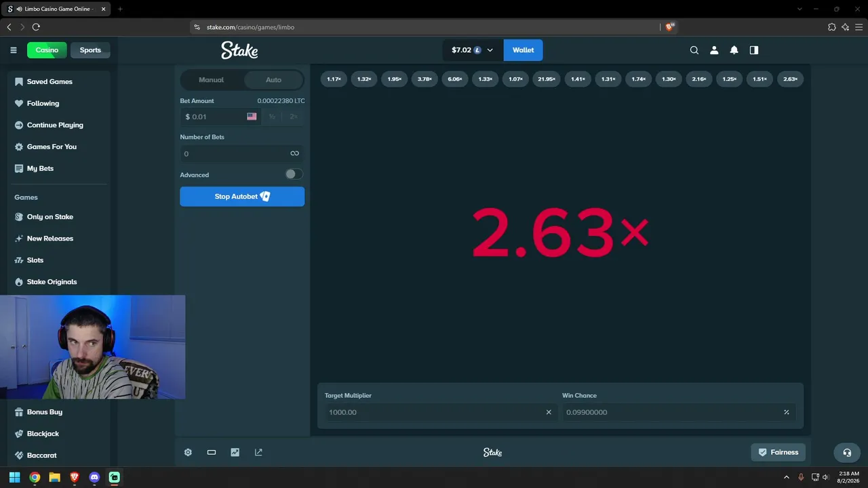The image size is (868, 488).
Task: Open the bet currency flag selector
Action: (x=252, y=117)
